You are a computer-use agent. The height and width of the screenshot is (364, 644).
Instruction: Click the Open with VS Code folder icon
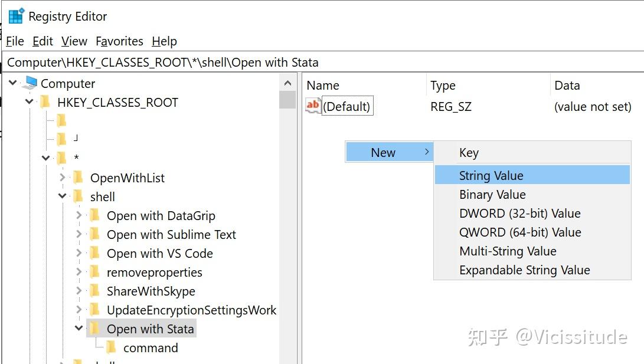(94, 254)
